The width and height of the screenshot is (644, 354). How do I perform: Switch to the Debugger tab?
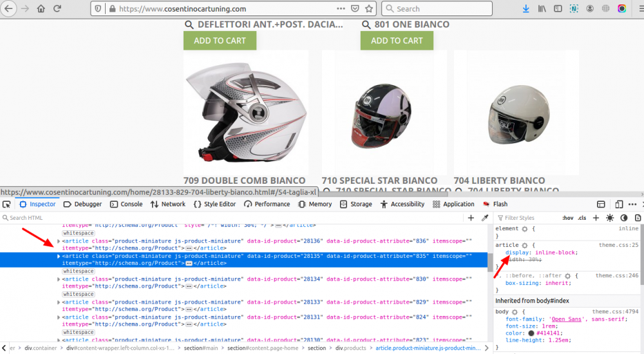(x=82, y=204)
